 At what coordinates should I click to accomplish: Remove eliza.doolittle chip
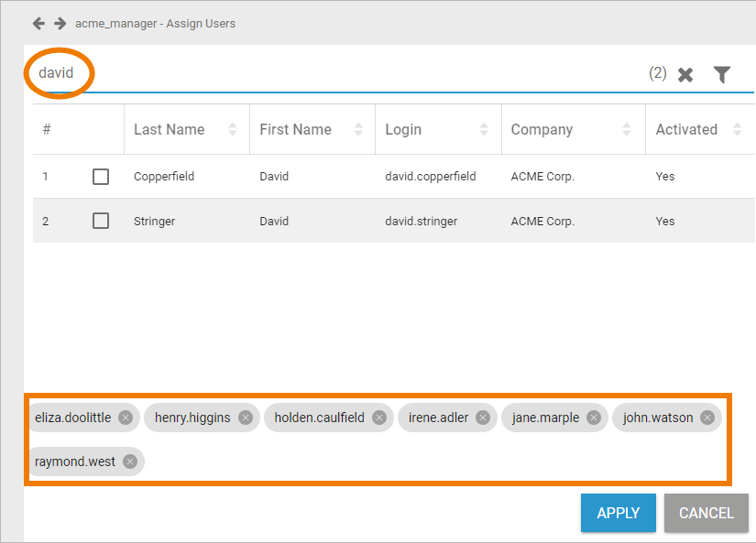pyautogui.click(x=126, y=418)
